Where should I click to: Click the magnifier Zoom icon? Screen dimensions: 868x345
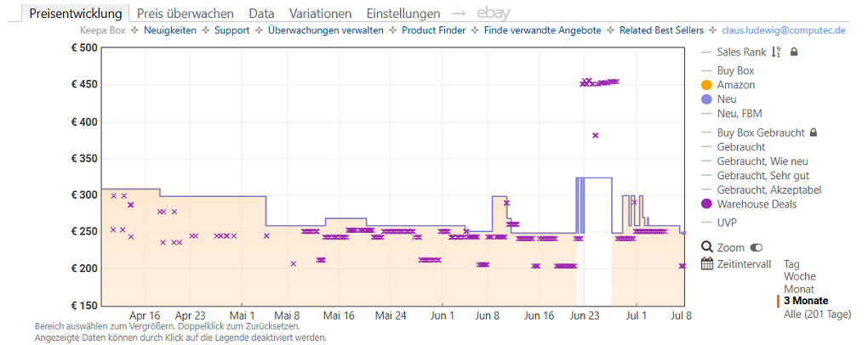click(706, 247)
